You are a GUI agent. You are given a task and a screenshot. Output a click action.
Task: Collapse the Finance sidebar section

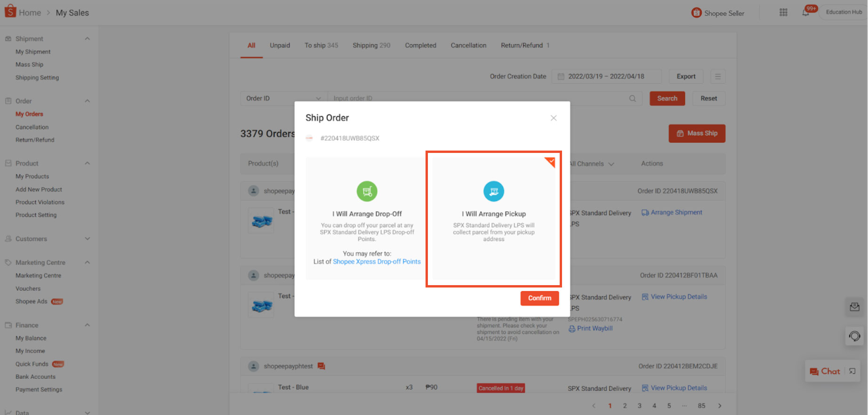coord(87,325)
